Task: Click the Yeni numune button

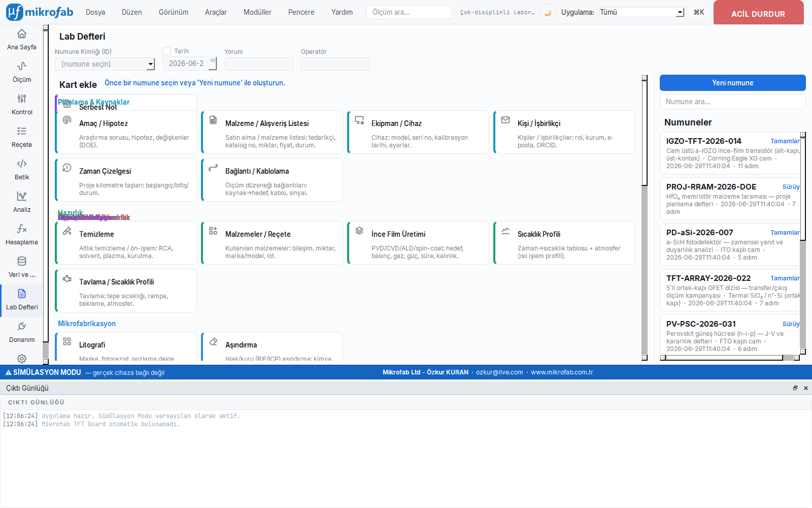Action: coord(733,83)
